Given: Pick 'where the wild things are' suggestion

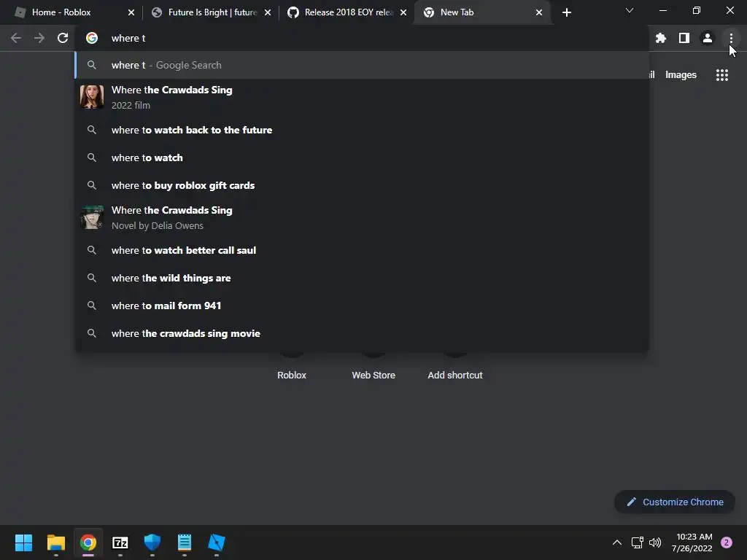Looking at the screenshot, I should [362, 278].
